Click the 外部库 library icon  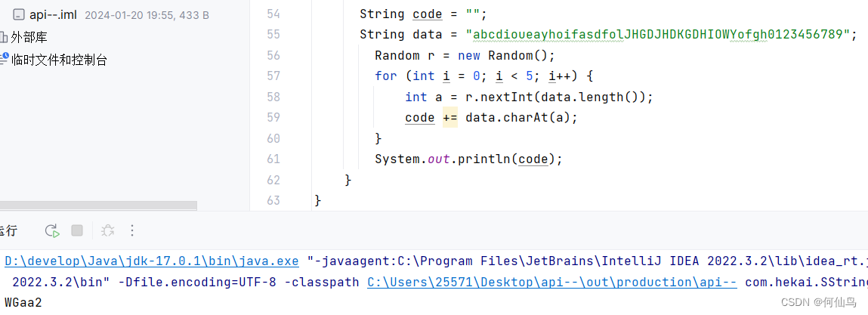coord(3,38)
